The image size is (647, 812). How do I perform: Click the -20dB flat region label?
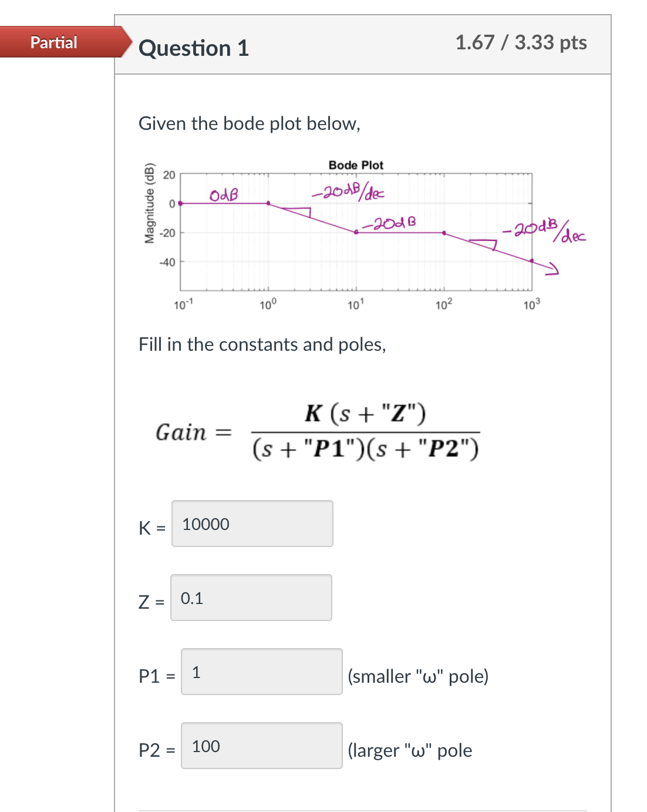coord(390,223)
